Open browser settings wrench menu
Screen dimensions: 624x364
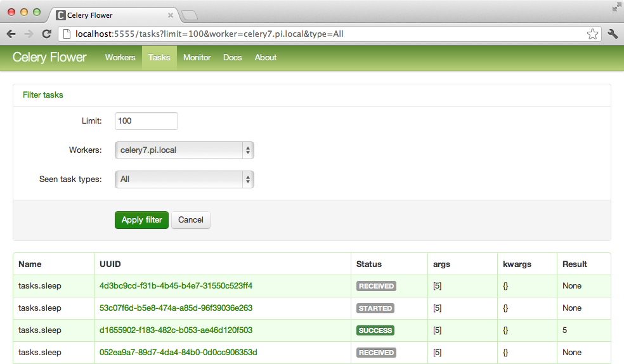(613, 34)
